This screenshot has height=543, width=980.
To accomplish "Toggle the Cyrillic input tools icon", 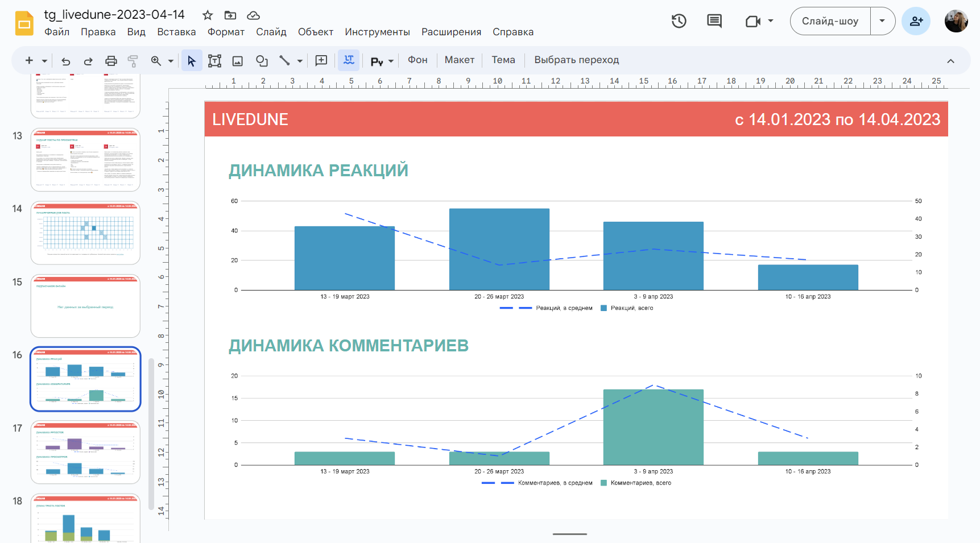I will 349,60.
